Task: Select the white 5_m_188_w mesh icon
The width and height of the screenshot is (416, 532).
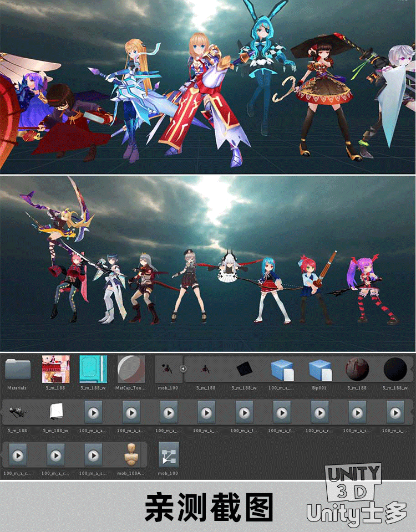Action: (x=57, y=411)
